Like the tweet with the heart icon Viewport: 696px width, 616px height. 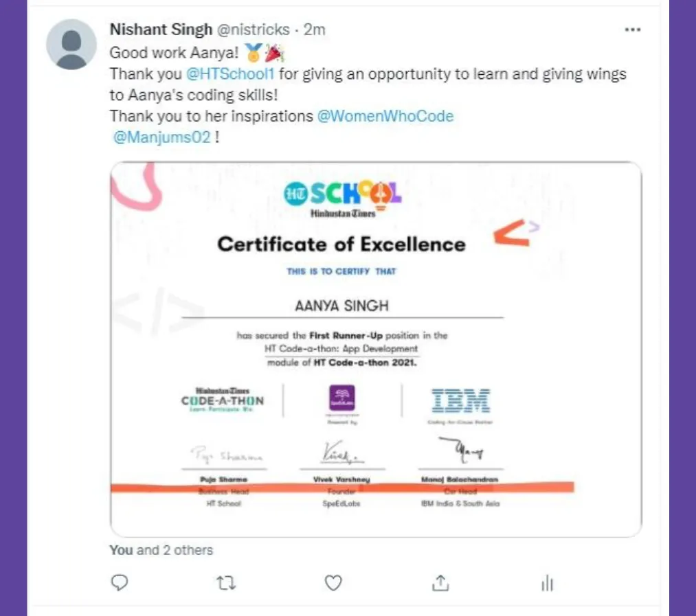[333, 583]
